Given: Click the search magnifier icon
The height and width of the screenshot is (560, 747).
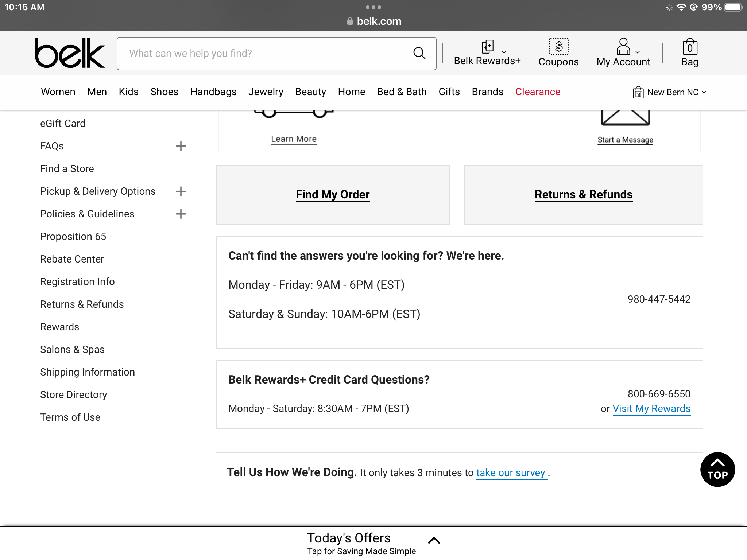Looking at the screenshot, I should click(x=419, y=53).
